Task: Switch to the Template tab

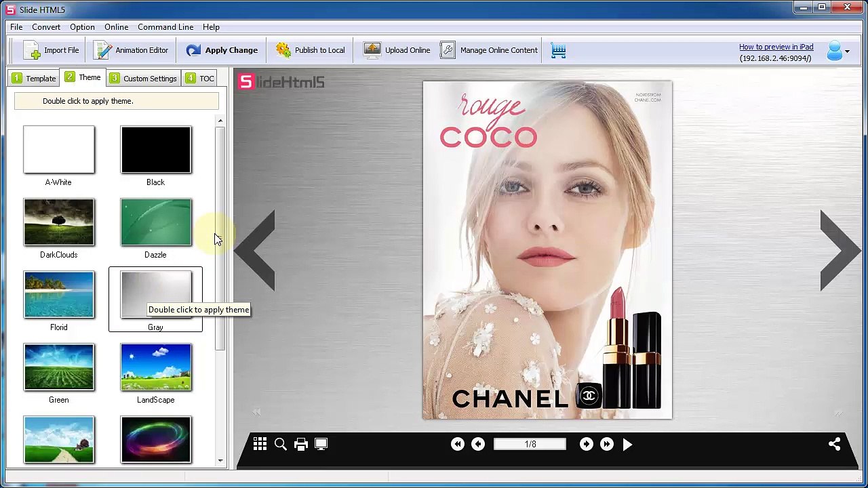Action: click(x=34, y=79)
